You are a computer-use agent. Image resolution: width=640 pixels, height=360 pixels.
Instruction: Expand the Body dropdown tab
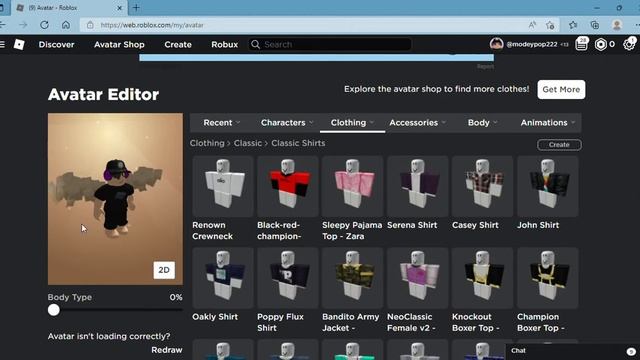(x=482, y=122)
